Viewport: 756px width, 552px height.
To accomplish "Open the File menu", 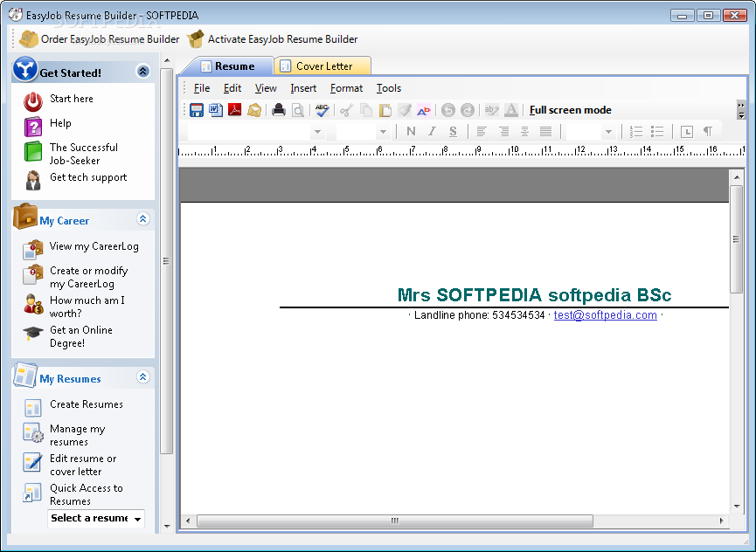I will [202, 88].
